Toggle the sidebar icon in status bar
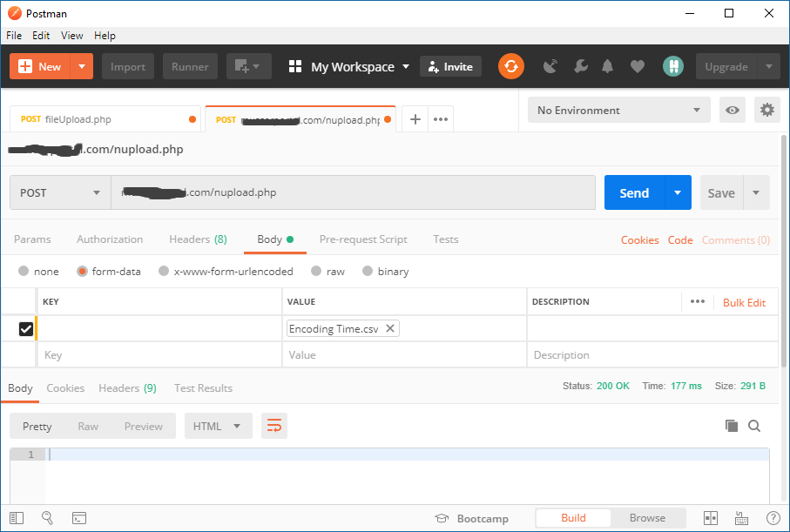 tap(17, 518)
